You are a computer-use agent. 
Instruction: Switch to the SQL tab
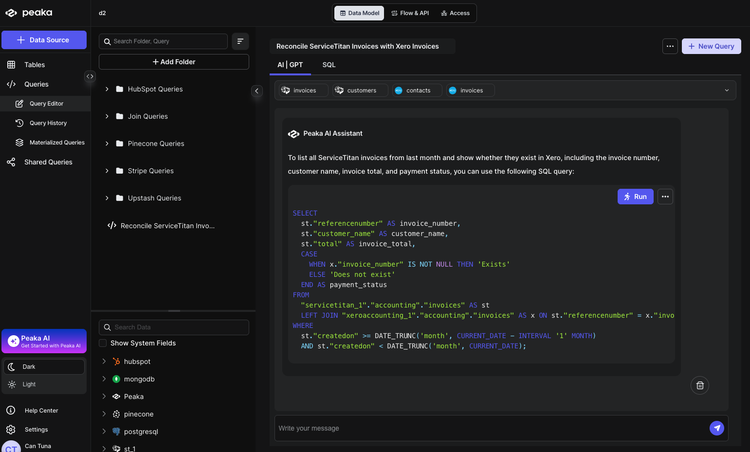(x=329, y=65)
